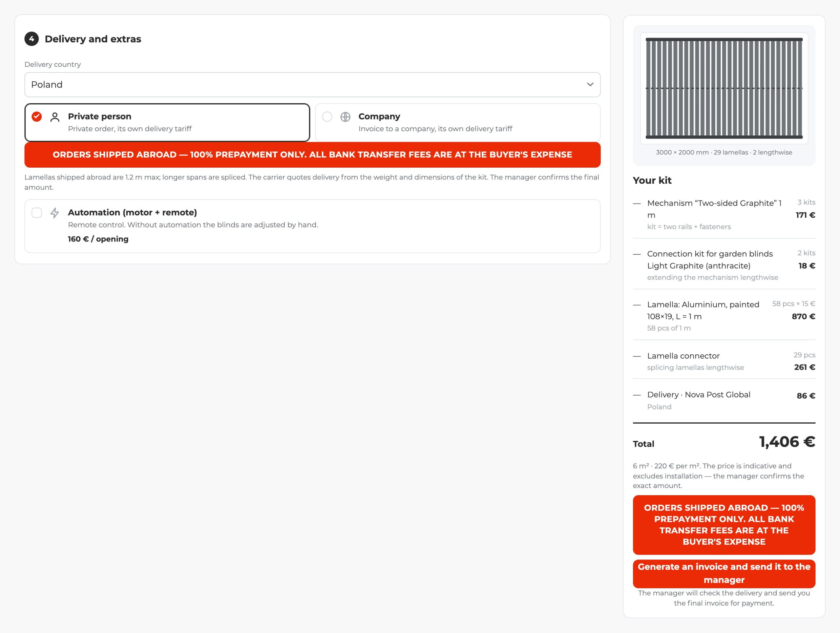Click the 'Delivery · Nova Post Global' row

point(724,400)
